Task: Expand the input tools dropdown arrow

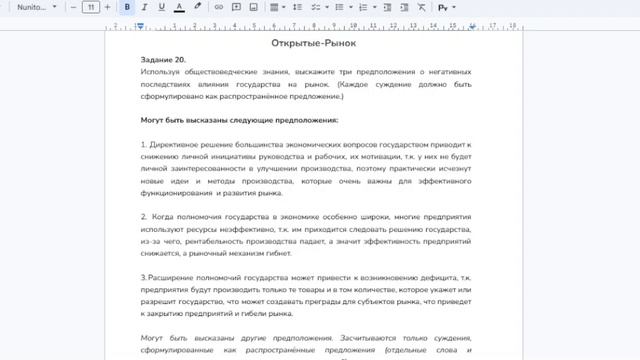Action: (453, 7)
